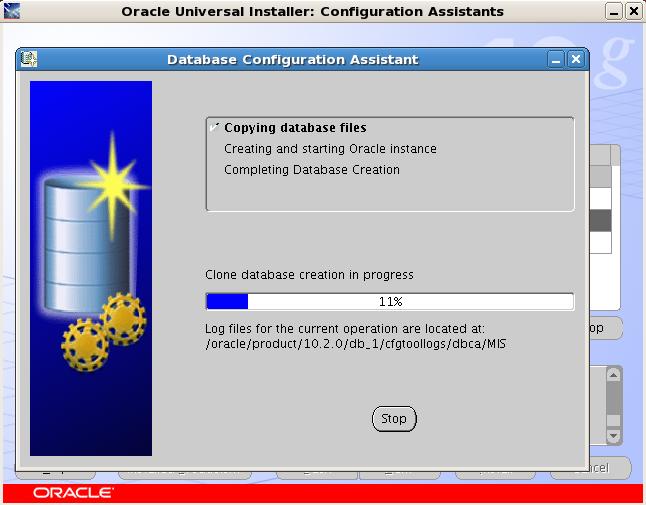Click the Oracle logo in the red bar
This screenshot has width=646, height=505.
[73, 493]
